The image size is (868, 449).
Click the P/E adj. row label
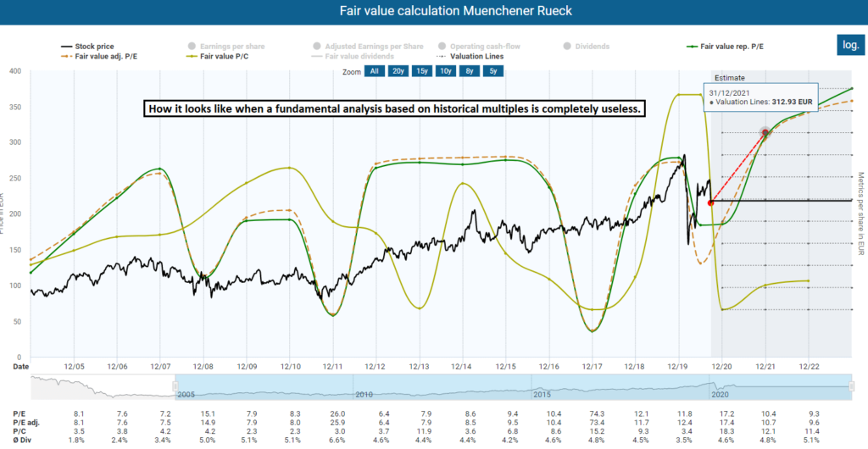tap(25, 423)
